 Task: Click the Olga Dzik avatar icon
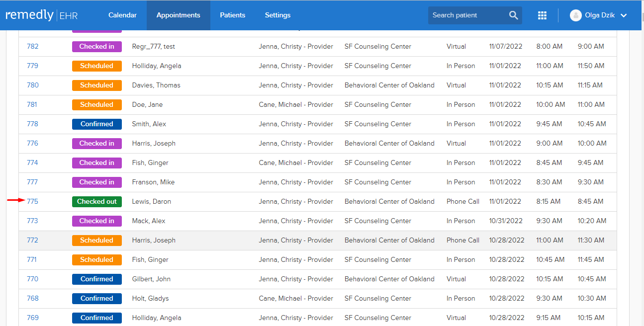pyautogui.click(x=576, y=15)
